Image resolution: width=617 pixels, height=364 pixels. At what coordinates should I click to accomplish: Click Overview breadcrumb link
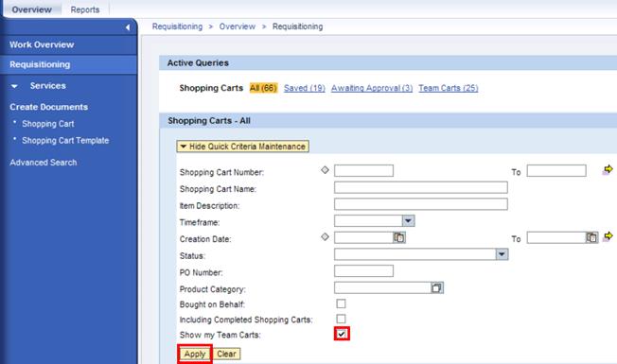[x=238, y=26]
